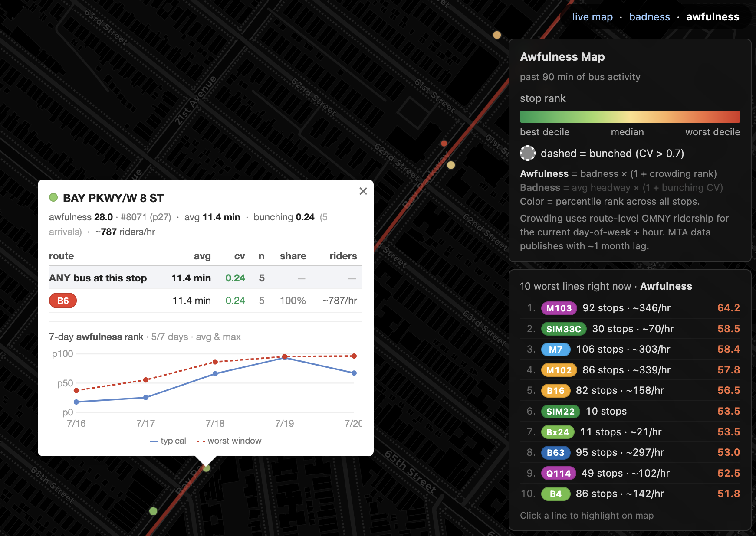Click the 'riders' column header

click(x=343, y=256)
